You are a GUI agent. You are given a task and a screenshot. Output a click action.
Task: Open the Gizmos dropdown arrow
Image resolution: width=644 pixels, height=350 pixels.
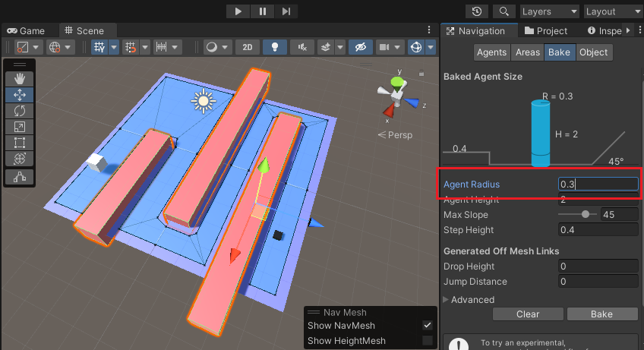tap(431, 47)
